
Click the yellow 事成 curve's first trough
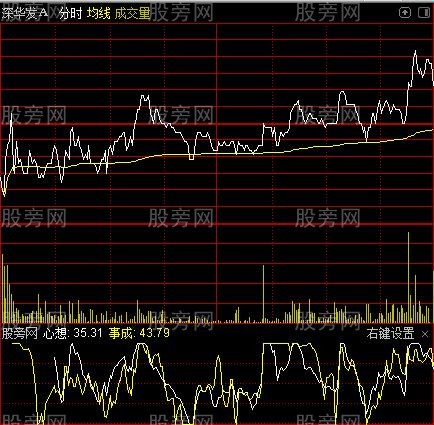(x=40, y=421)
